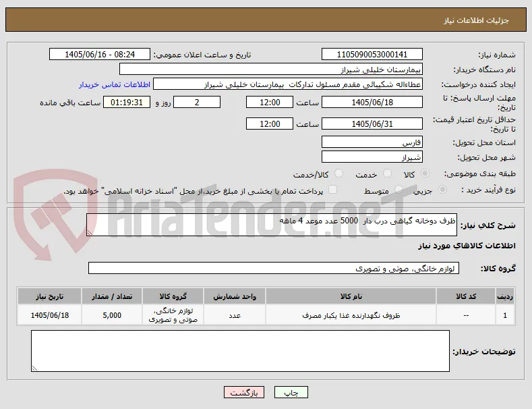Viewport: 532px width, 409px height.
Task: Click the واحد شمارش column header
Action: (235, 296)
